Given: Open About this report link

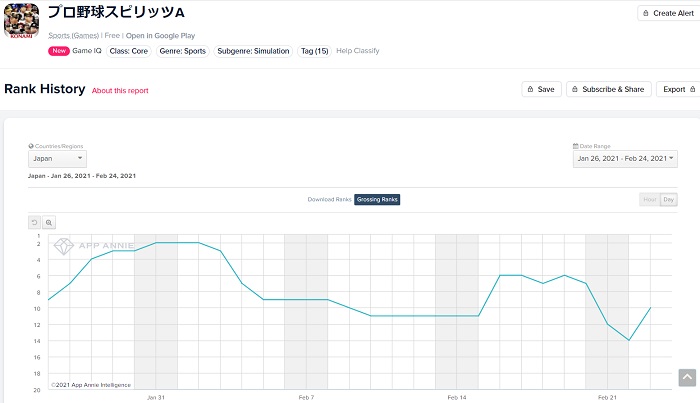Looking at the screenshot, I should pyautogui.click(x=120, y=91).
